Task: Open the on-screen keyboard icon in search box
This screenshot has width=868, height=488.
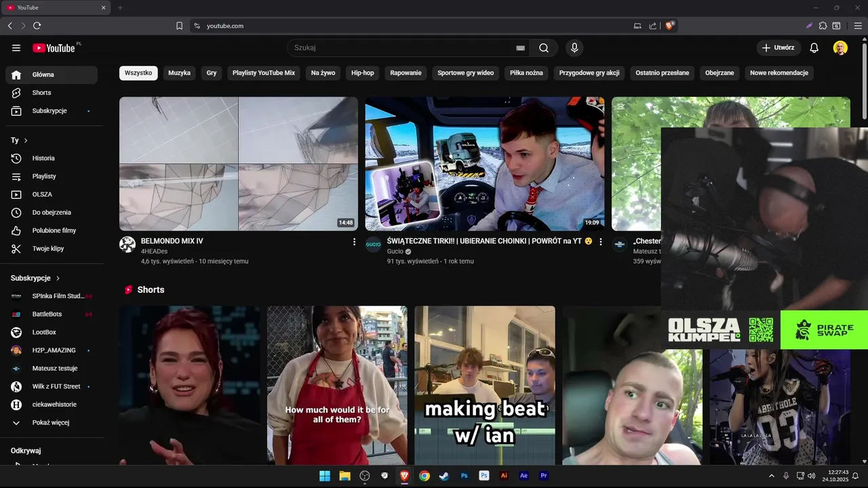Action: pyautogui.click(x=520, y=48)
